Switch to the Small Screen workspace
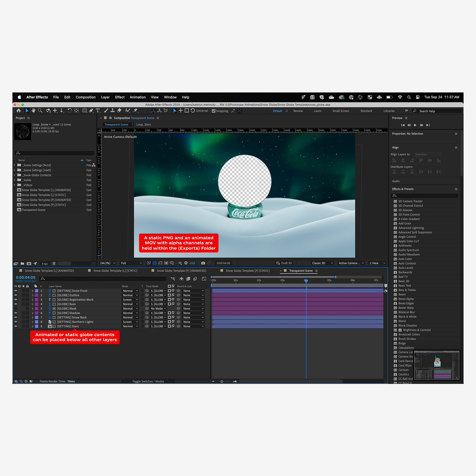Image resolution: width=476 pixels, height=476 pixels. click(x=341, y=111)
